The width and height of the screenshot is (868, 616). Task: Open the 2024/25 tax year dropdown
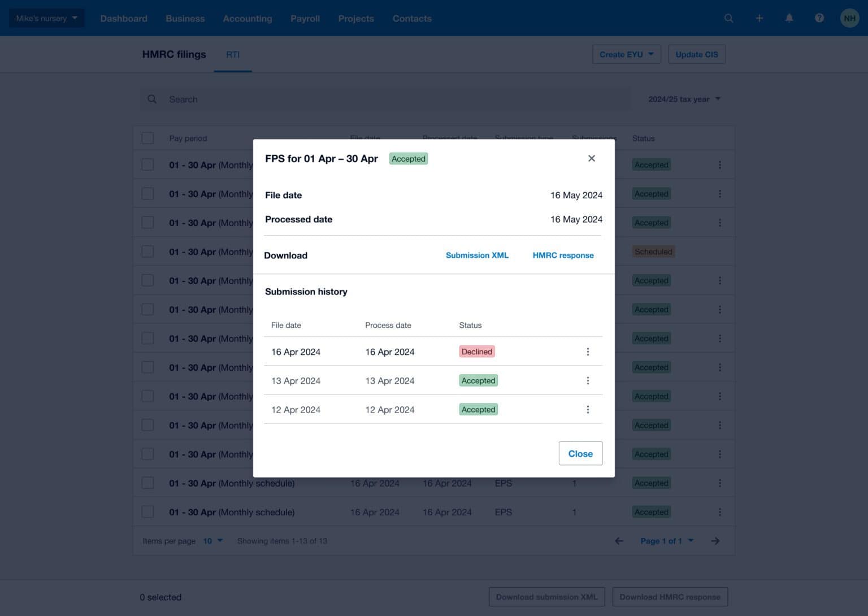point(684,99)
